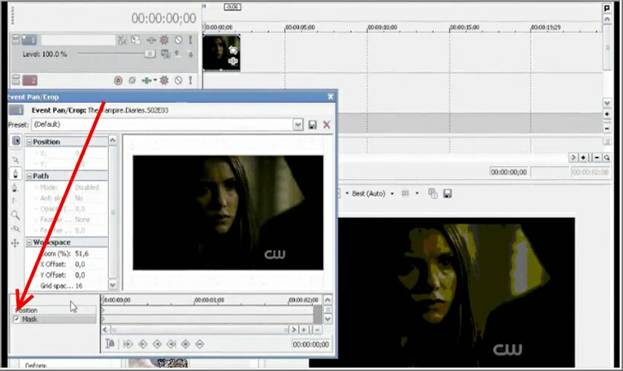Image resolution: width=623 pixels, height=371 pixels.
Task: Select the video clip thumbnail on timeline
Action: click(221, 53)
